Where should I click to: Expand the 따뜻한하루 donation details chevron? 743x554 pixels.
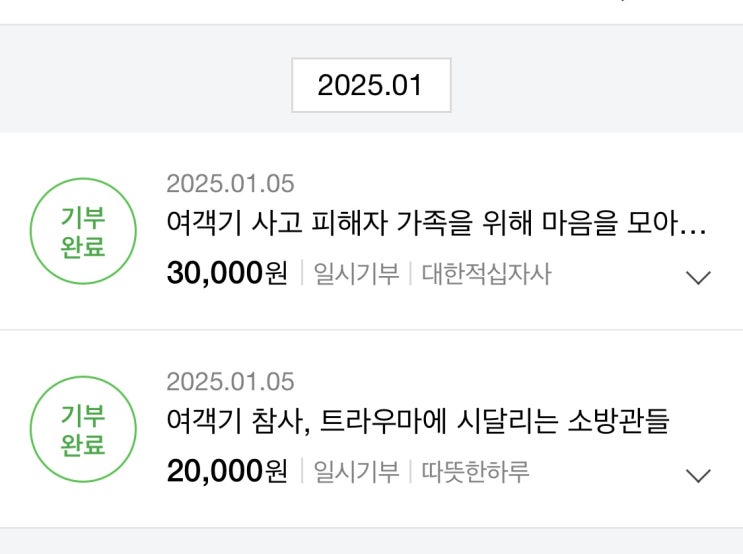tap(699, 475)
